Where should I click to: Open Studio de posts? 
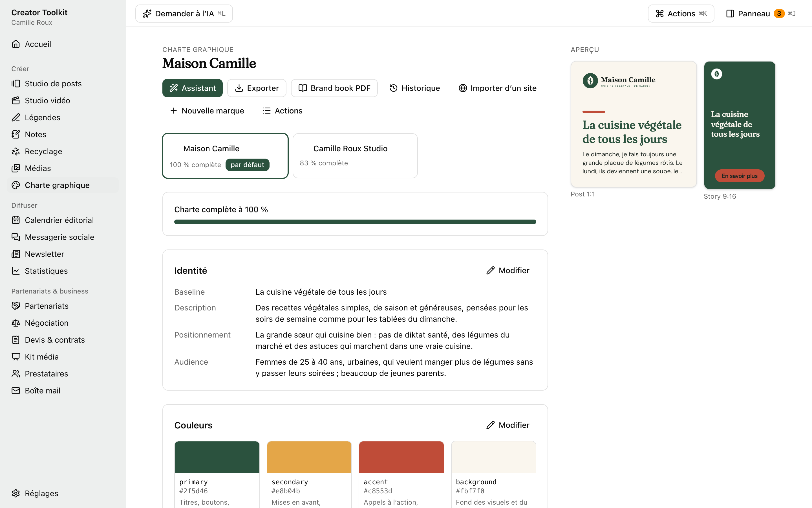(x=63, y=83)
